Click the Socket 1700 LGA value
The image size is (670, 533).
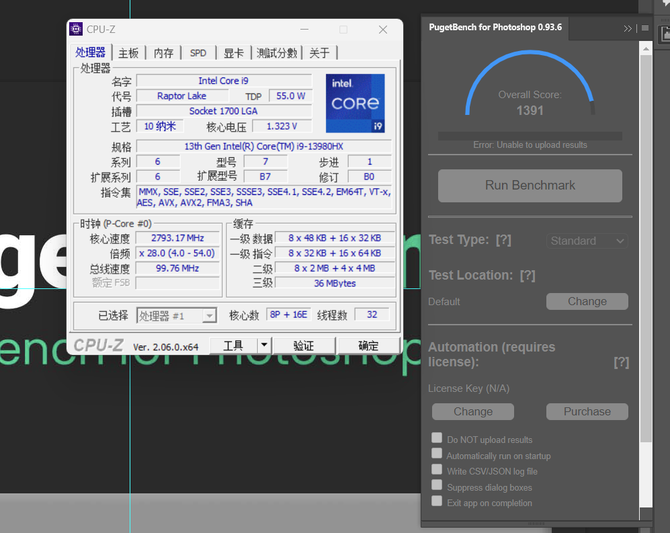223,111
